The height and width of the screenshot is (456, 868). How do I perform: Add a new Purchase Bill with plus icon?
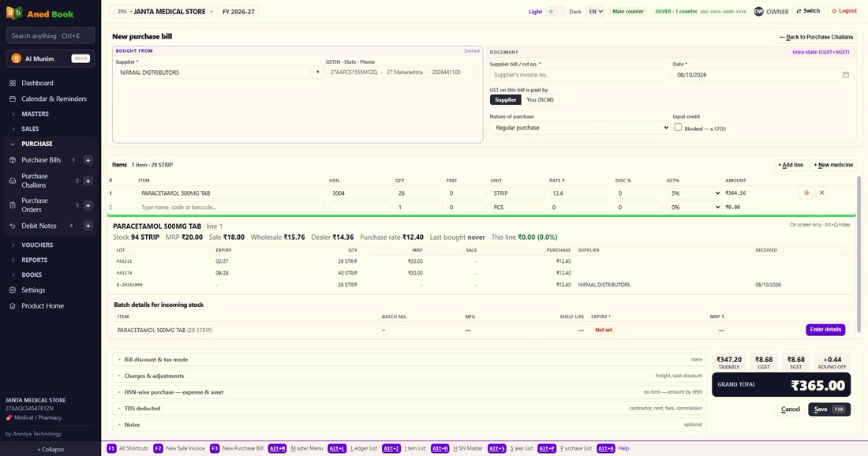click(88, 160)
